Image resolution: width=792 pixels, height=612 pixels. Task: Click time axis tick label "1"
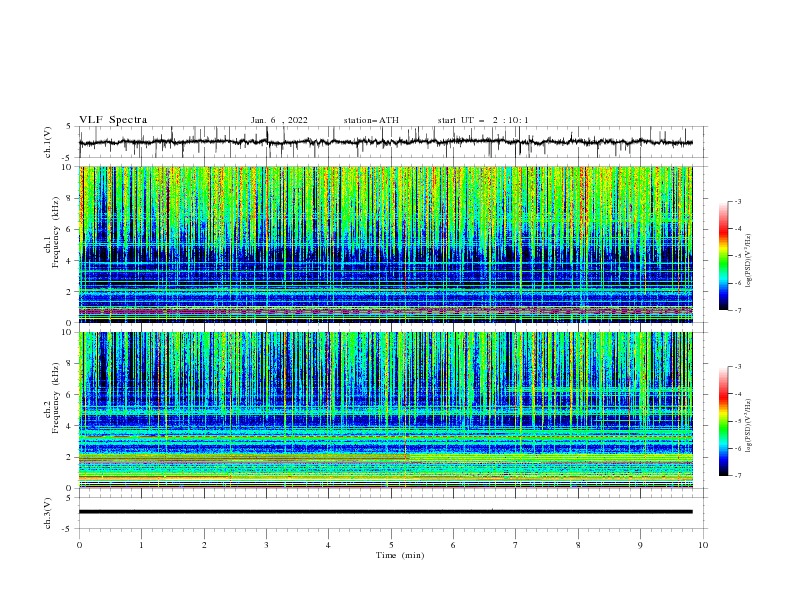(141, 545)
